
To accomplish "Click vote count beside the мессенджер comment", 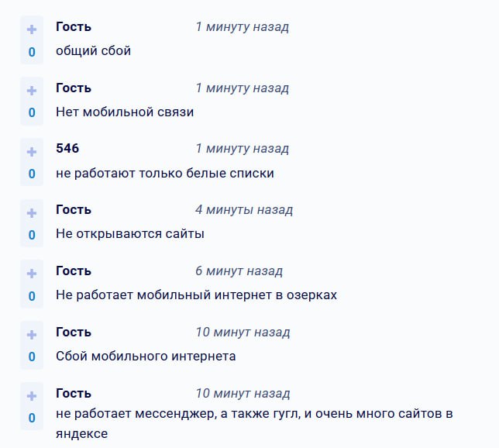I will (x=32, y=419).
